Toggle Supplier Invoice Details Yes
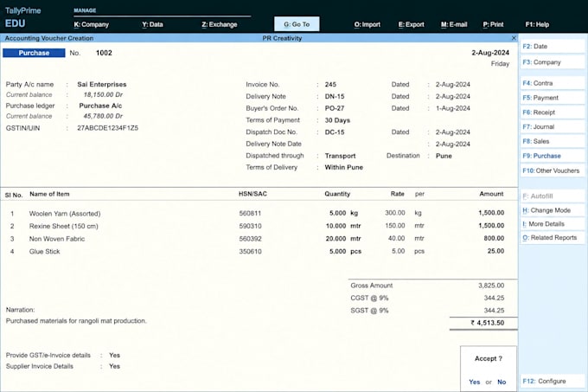 pyautogui.click(x=114, y=367)
